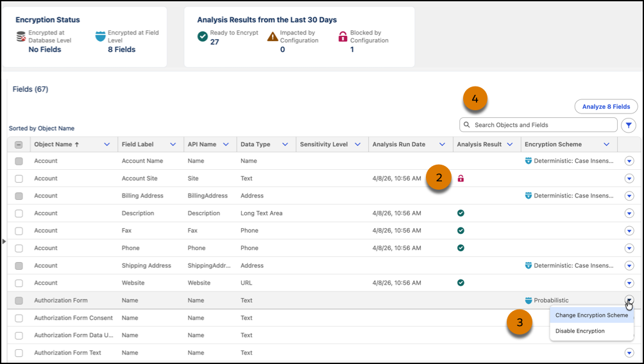Choose Disable Encryption from the menu
This screenshot has height=364, width=644.
pos(591,331)
